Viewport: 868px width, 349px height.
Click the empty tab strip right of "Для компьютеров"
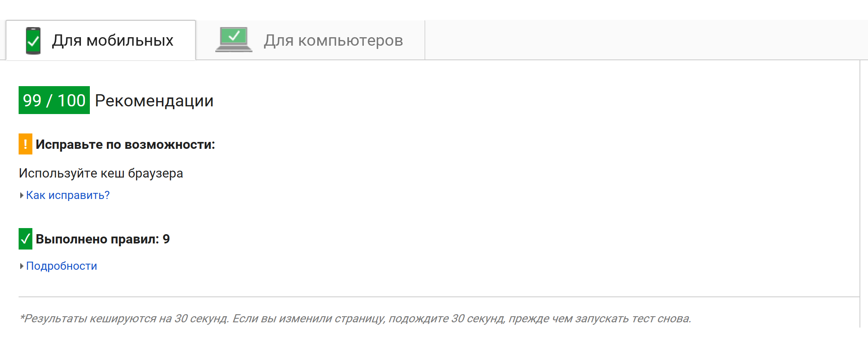click(643, 40)
